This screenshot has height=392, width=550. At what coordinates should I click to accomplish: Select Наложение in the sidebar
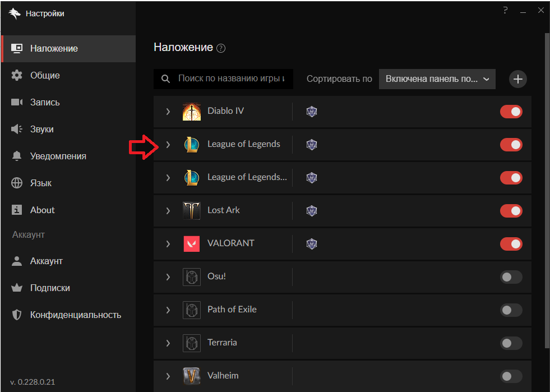[x=68, y=48]
